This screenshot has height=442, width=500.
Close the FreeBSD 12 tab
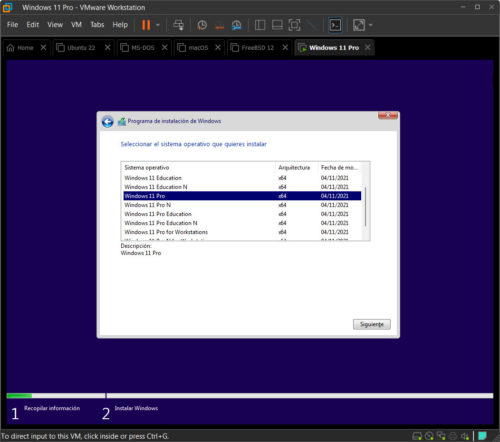[x=285, y=48]
